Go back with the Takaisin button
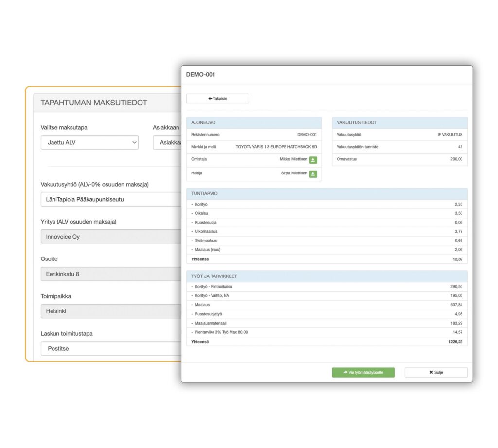 pos(217,99)
